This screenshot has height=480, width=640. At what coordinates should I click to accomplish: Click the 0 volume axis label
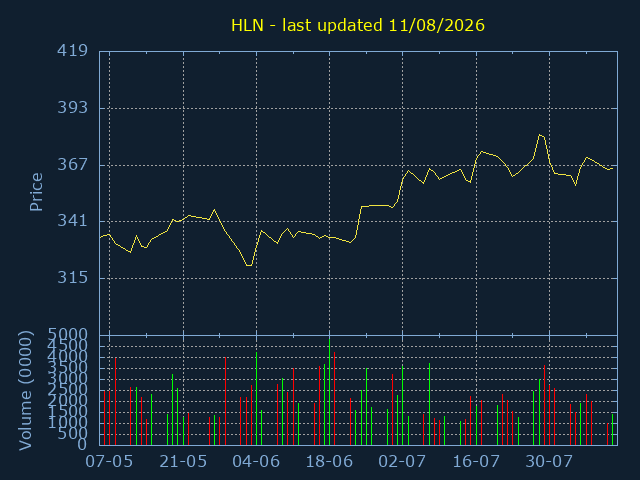[82, 444]
